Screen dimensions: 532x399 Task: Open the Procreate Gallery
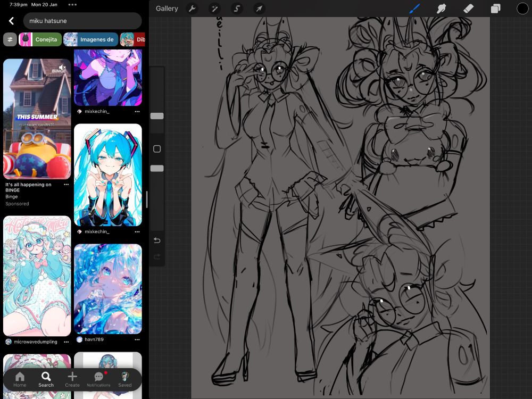pyautogui.click(x=167, y=9)
